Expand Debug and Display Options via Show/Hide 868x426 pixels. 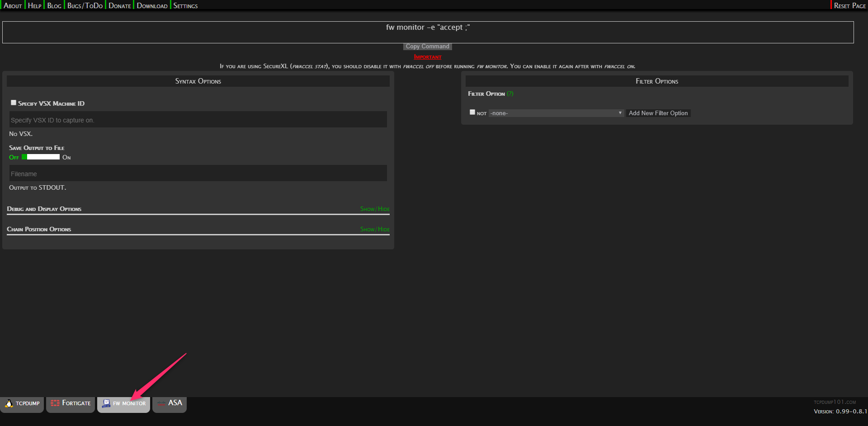(375, 209)
